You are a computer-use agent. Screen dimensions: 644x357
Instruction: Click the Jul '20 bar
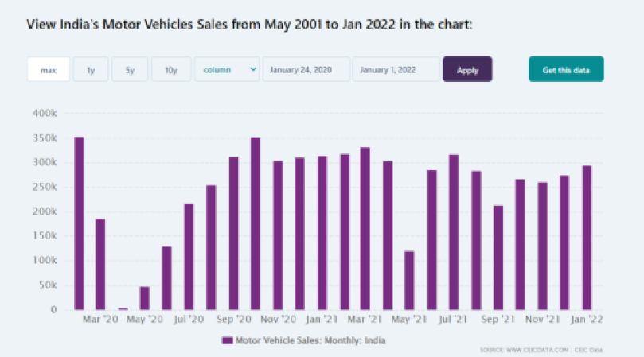(189, 257)
